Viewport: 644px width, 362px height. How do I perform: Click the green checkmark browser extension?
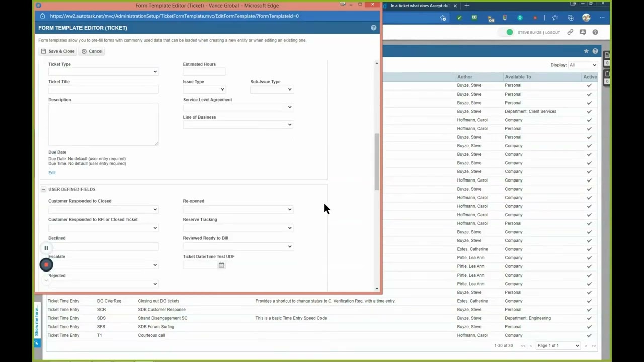(459, 18)
